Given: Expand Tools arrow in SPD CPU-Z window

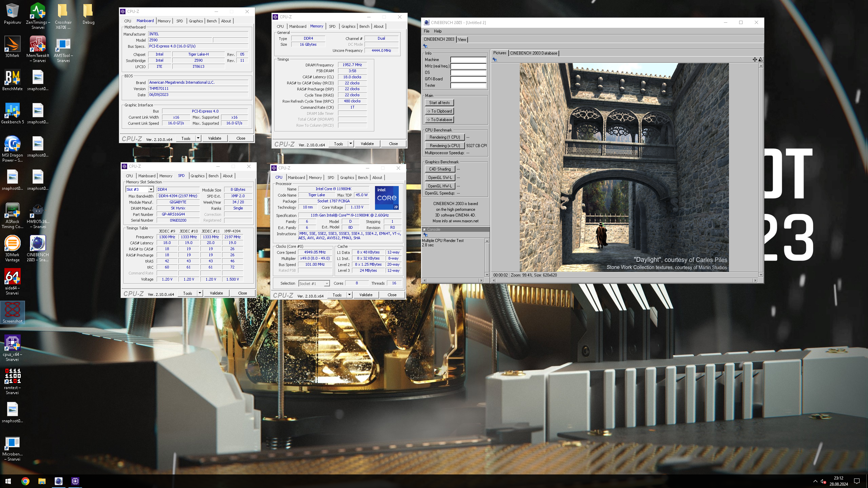Looking at the screenshot, I should [x=200, y=293].
